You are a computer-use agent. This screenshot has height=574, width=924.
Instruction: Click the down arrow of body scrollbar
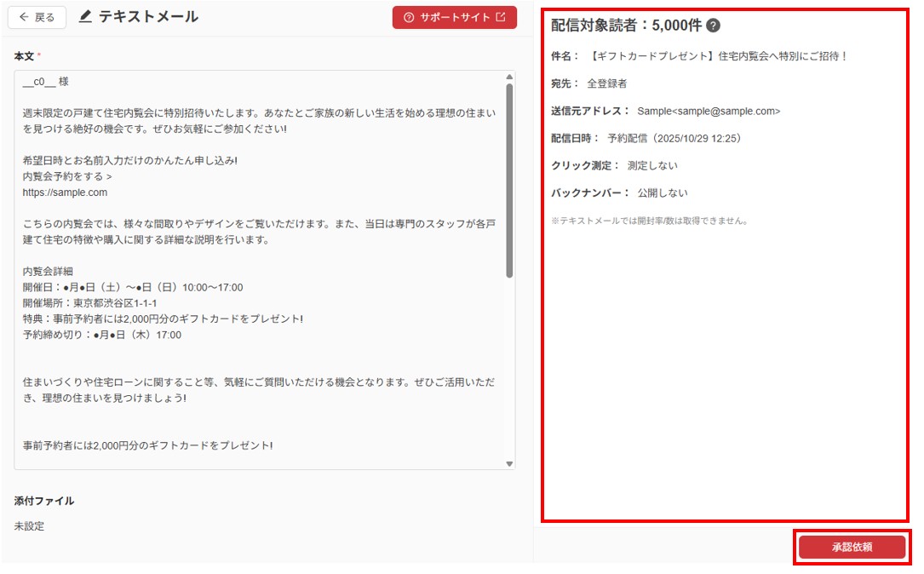(x=509, y=463)
